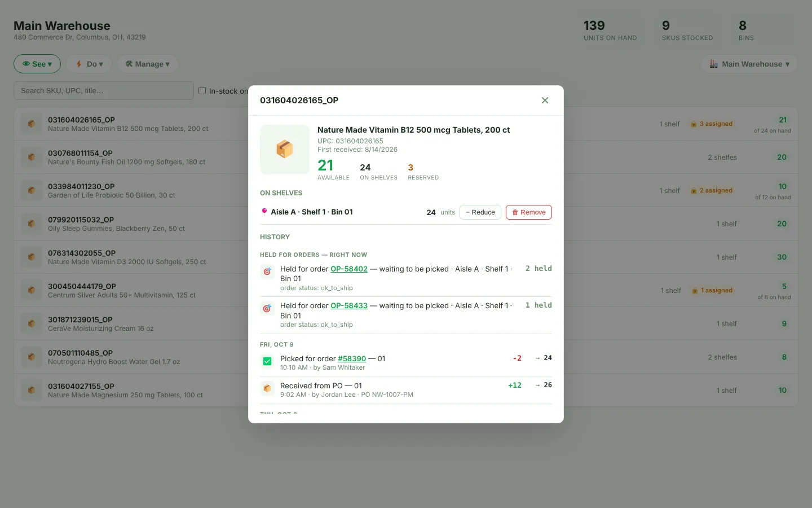Click the box icon for CeraVe Moisturizing Cream
The width and height of the screenshot is (812, 508).
(32, 323)
